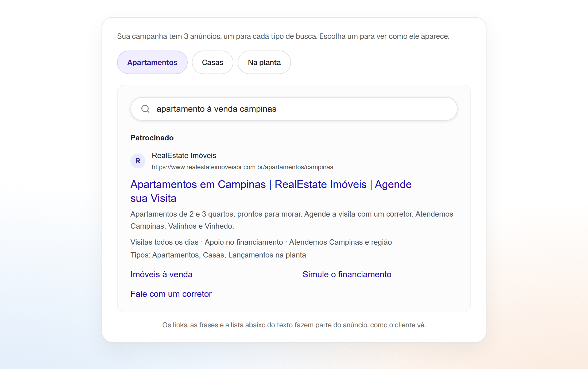588x369 pixels.
Task: Open the Imóveis à venda sitelink
Action: (161, 274)
